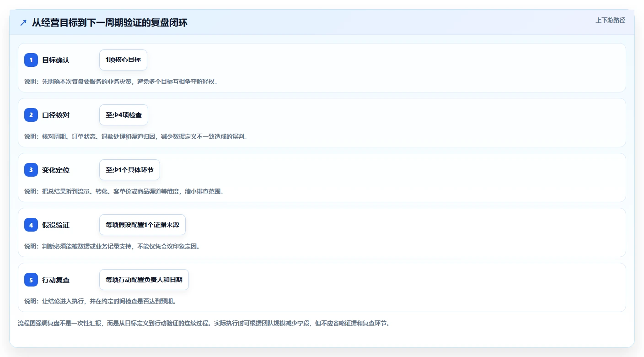Click the 口径核对 step title

[x=56, y=115]
